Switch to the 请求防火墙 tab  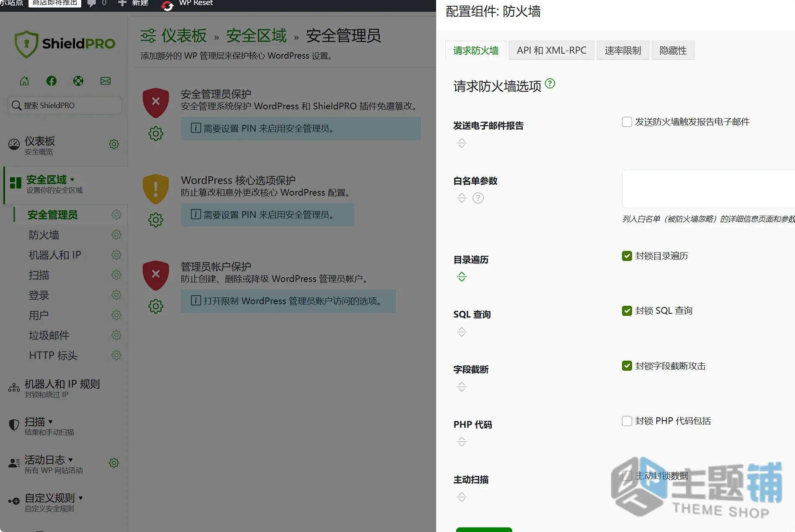click(476, 51)
